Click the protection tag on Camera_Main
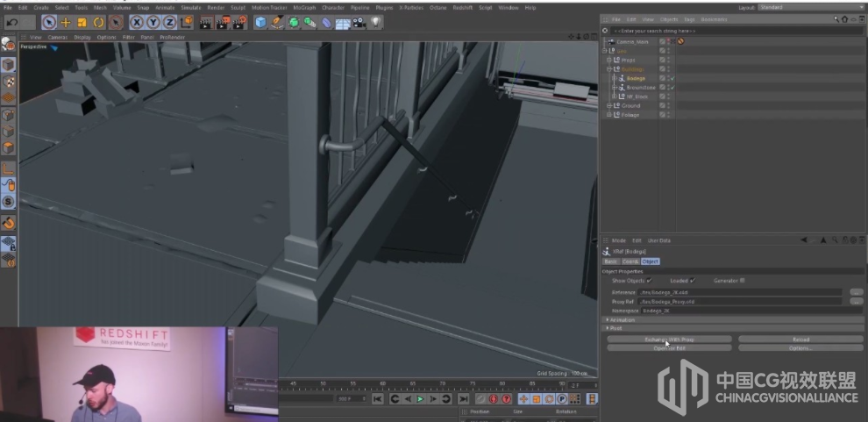Screen dimensions: 868x422 (x=681, y=41)
